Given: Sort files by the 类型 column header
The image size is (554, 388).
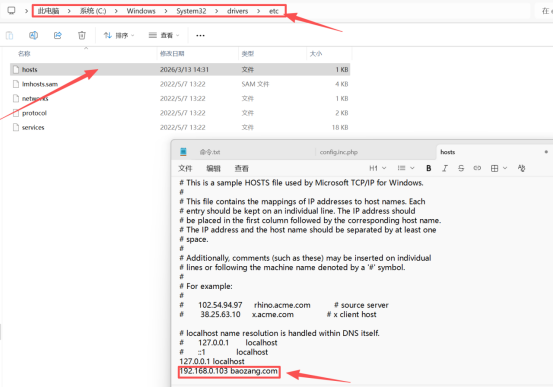Looking at the screenshot, I should [248, 54].
